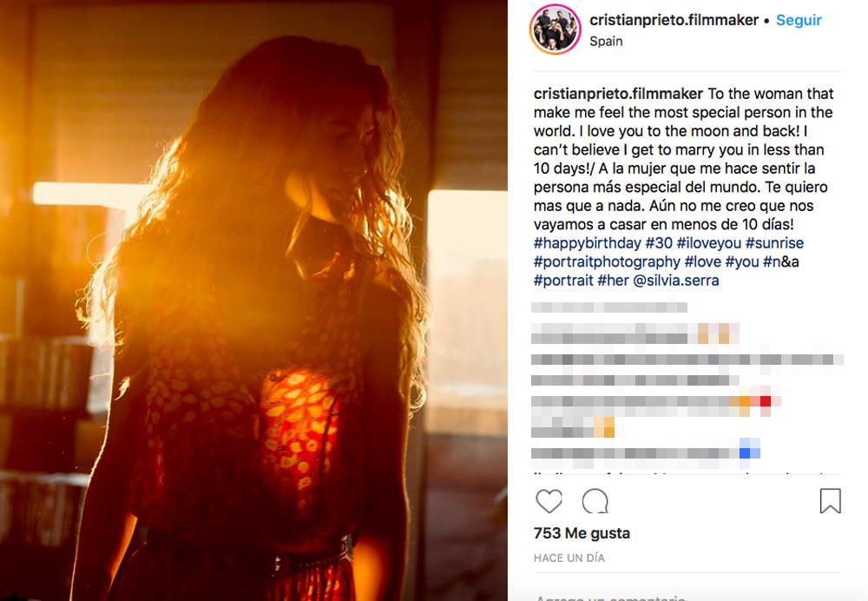Like the post with the heart icon
This screenshot has width=868, height=601.
coord(549,501)
